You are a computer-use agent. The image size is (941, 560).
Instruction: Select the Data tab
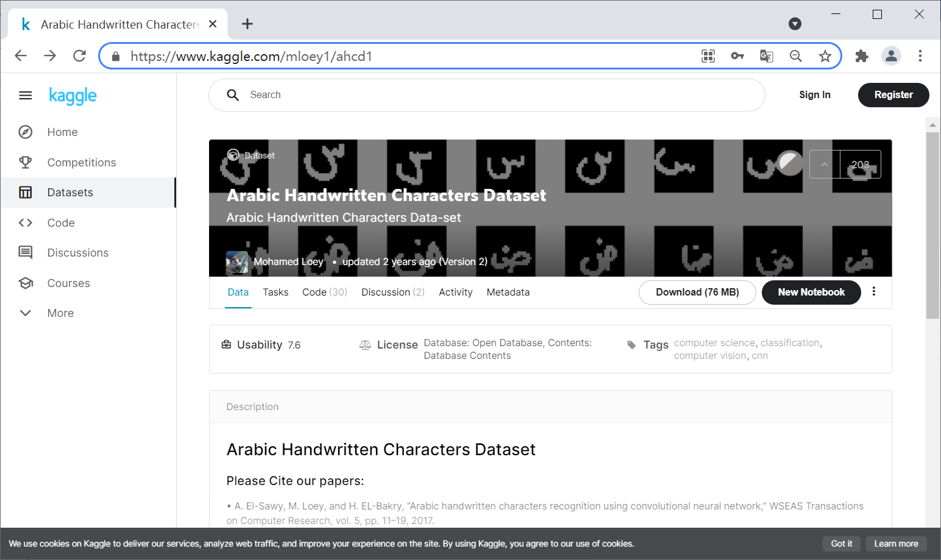238,292
